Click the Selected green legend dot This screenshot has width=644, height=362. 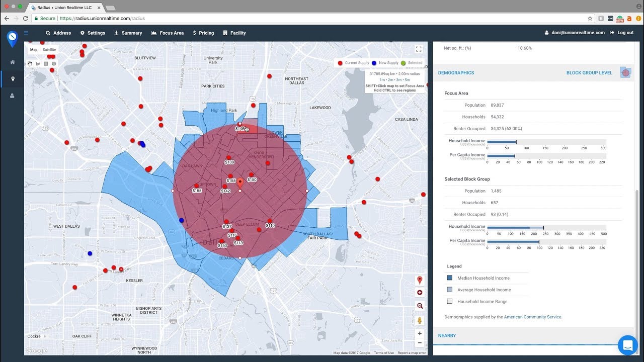point(404,63)
